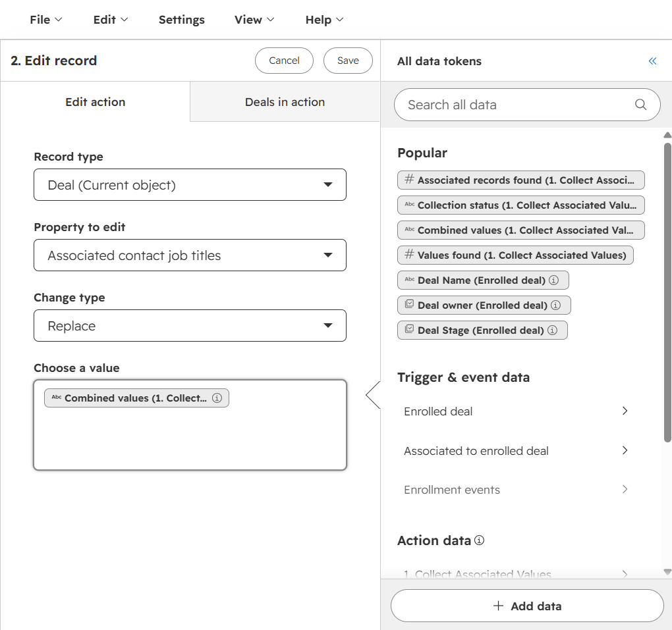Click info icon beside Action data heading
Screen dimensions: 672x630
coord(480,540)
